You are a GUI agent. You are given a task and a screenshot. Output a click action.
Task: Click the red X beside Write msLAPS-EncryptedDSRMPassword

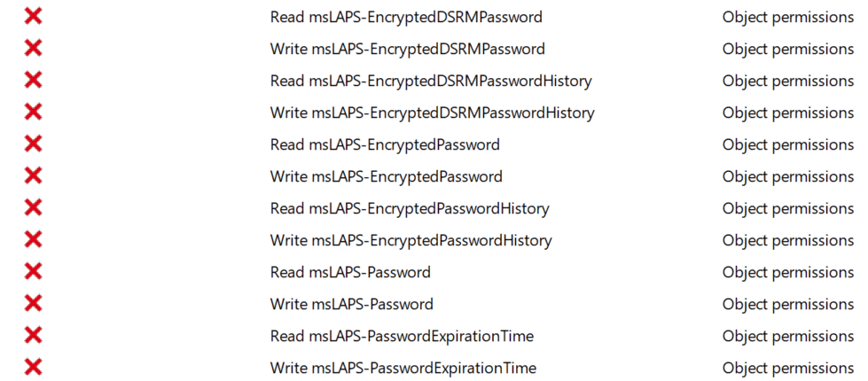(x=33, y=49)
